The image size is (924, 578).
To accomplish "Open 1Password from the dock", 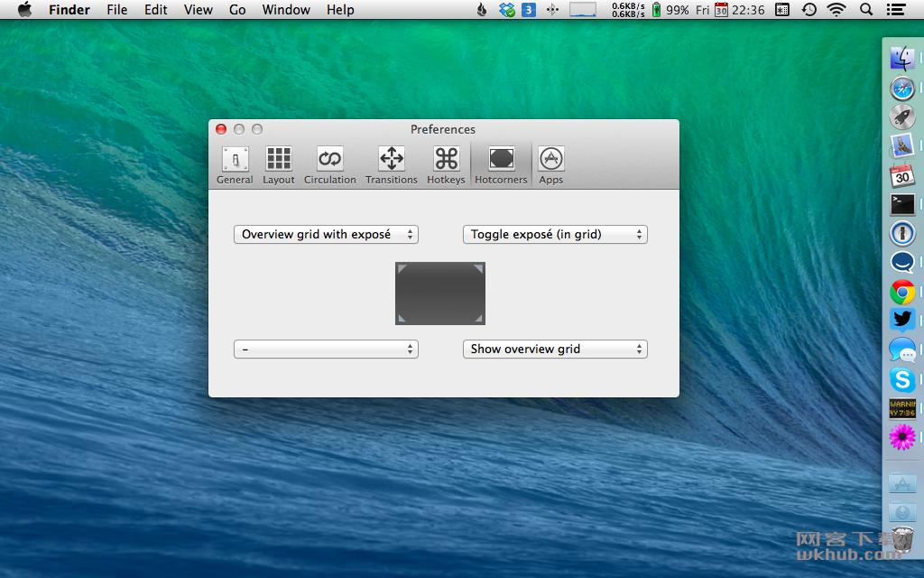I will [x=902, y=234].
